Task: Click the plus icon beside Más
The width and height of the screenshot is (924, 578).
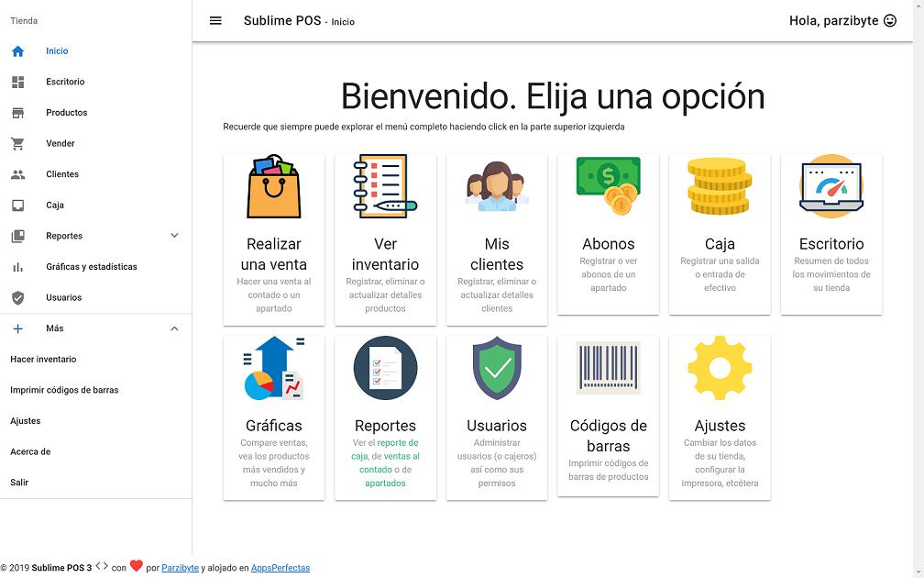Action: tap(17, 328)
